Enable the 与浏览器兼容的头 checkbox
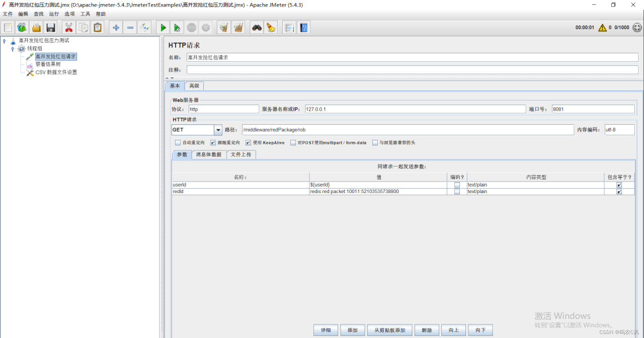This screenshot has width=644, height=338. pyautogui.click(x=375, y=143)
